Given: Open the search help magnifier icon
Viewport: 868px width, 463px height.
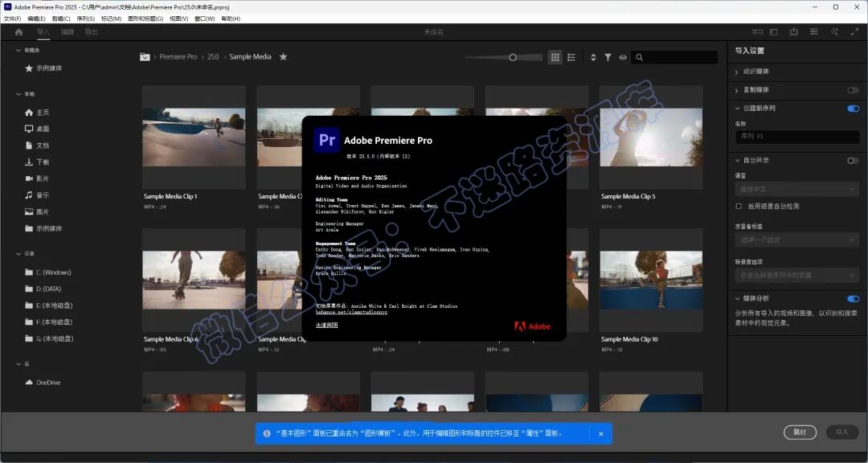Looking at the screenshot, I should pos(834,32).
